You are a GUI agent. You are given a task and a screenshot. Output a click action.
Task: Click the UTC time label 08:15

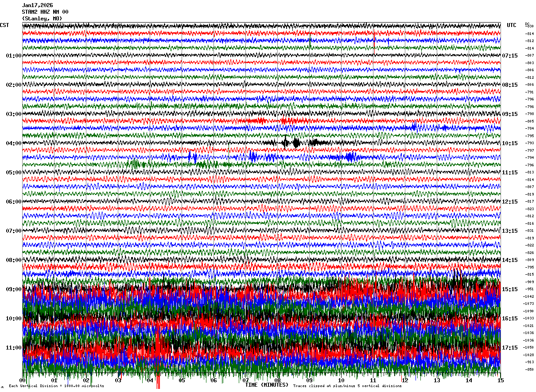click(510, 85)
